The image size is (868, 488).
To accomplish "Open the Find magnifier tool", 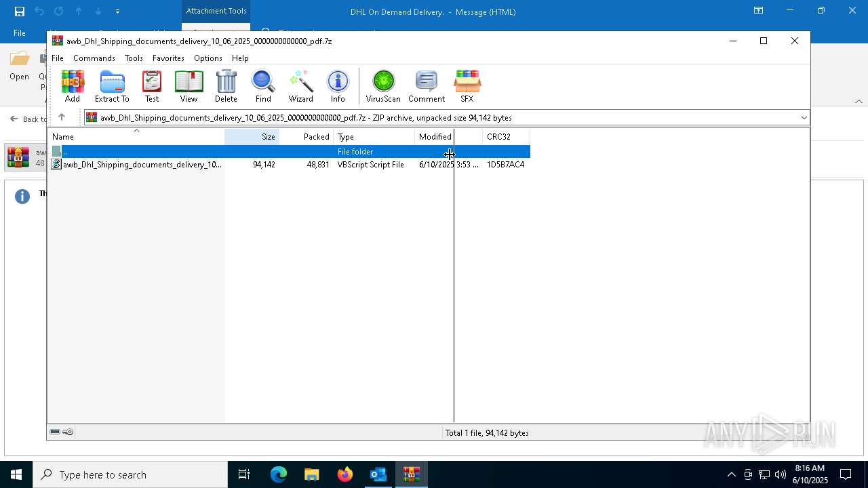I will point(263,86).
